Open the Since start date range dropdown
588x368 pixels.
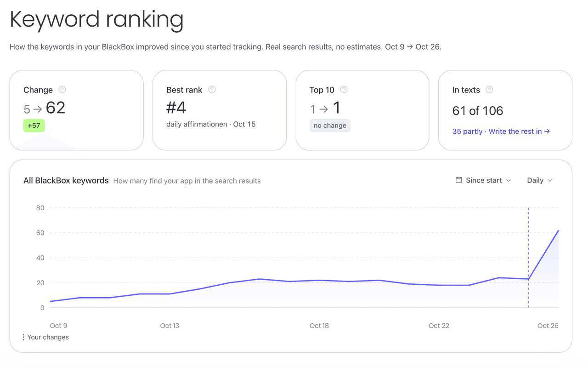tap(483, 180)
